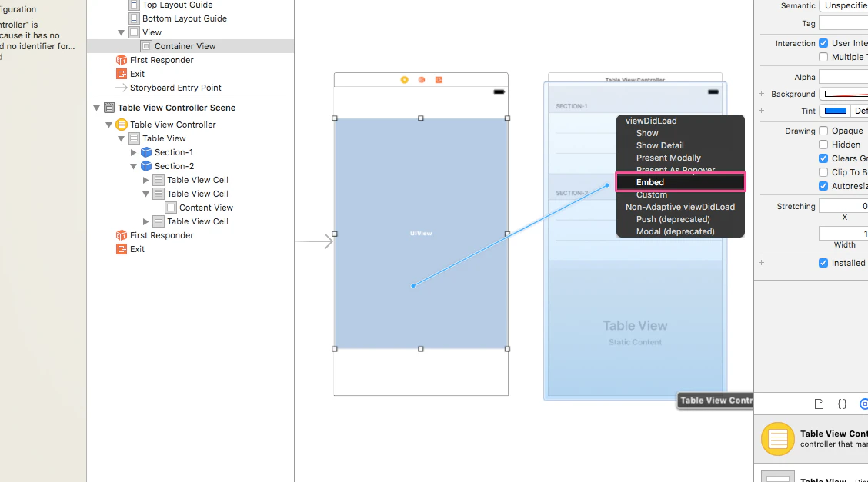
Task: Click Alpha input field
Action: tap(843, 77)
